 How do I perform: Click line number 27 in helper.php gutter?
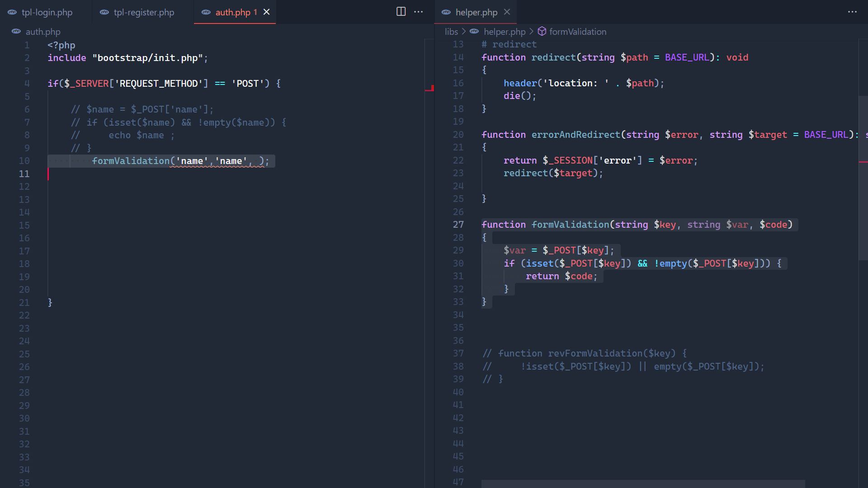point(458,225)
